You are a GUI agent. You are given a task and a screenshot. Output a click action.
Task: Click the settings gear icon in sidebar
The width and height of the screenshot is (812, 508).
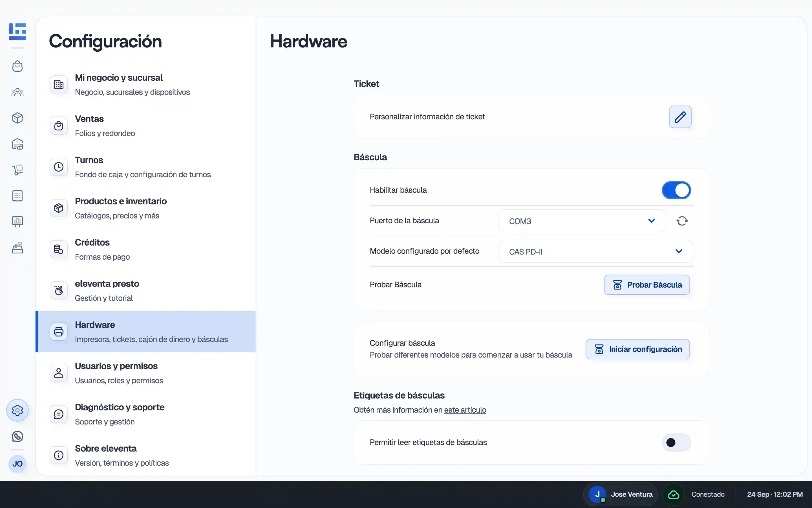pos(17,410)
